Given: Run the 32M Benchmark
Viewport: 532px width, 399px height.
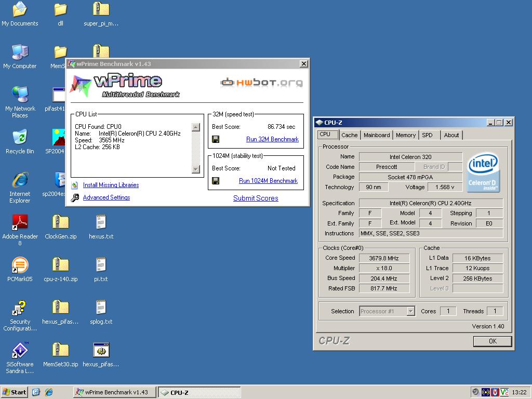Looking at the screenshot, I should pos(272,139).
